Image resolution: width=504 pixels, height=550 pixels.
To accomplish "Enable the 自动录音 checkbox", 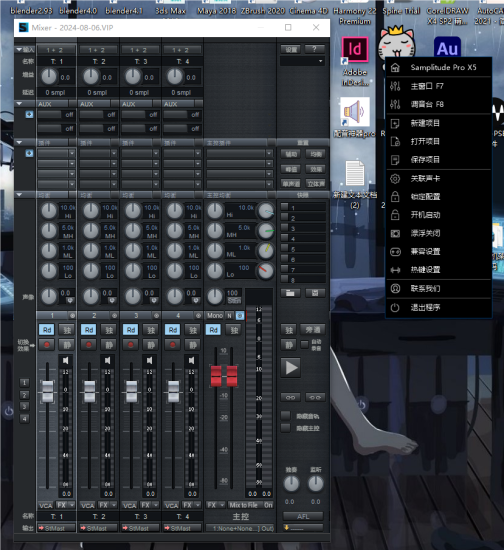I will (x=304, y=344).
